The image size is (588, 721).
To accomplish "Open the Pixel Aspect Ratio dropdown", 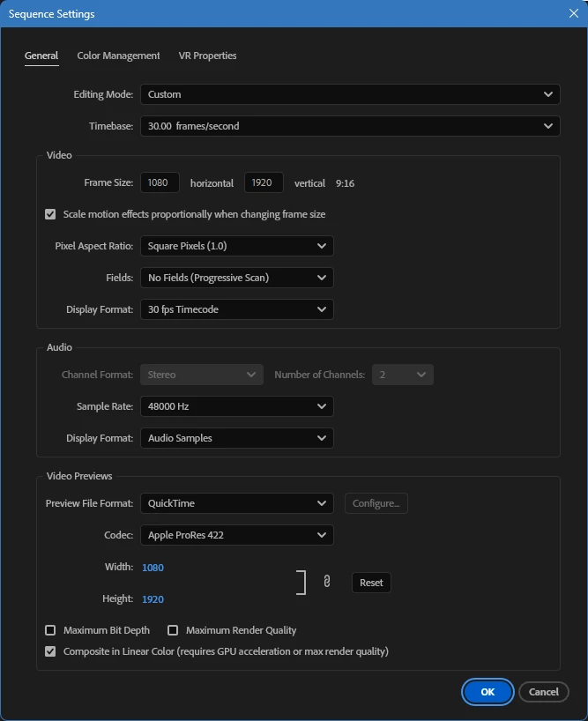I will (x=237, y=246).
